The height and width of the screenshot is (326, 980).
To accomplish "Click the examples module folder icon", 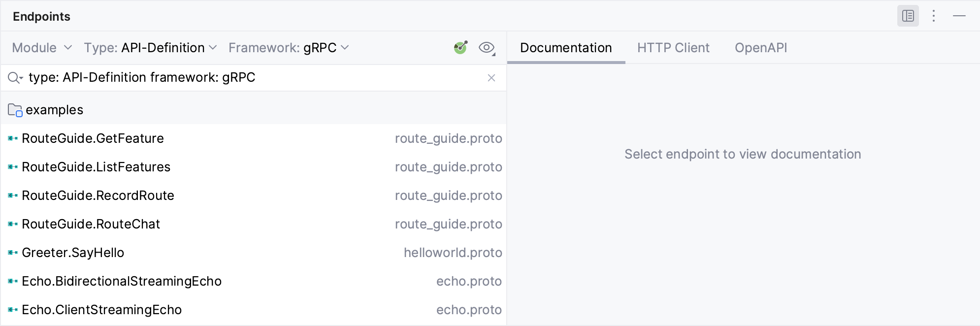I will pos(15,110).
